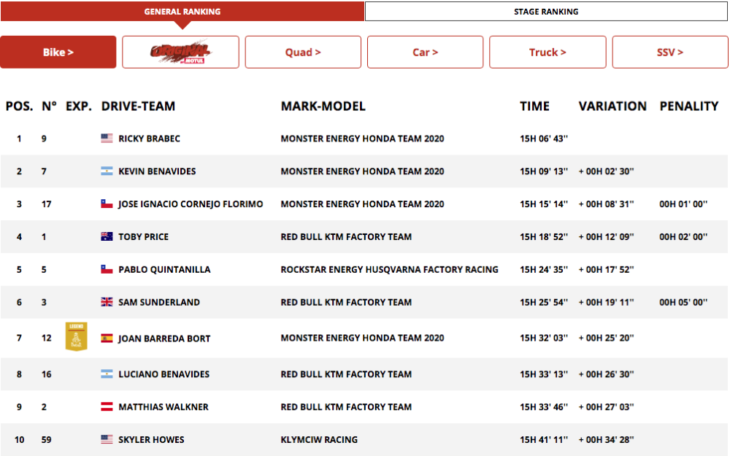The width and height of the screenshot is (730, 456).
Task: Switch to the General Ranking tab
Action: [182, 12]
